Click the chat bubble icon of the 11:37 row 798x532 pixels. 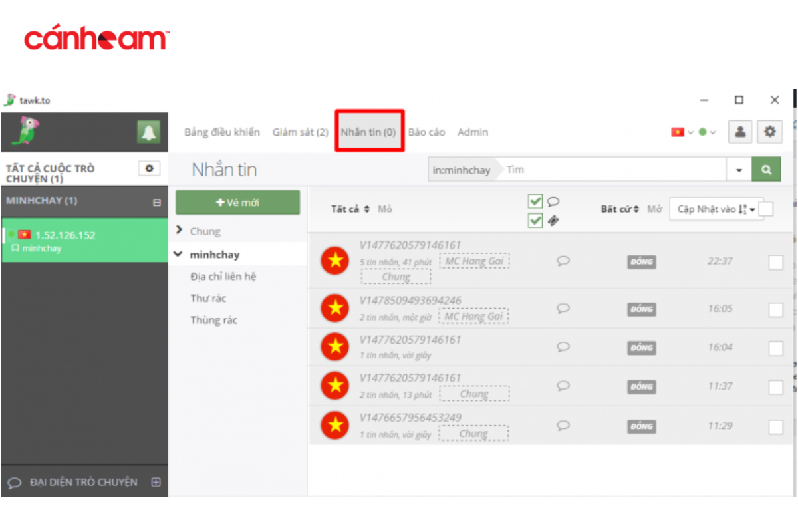[x=563, y=386]
